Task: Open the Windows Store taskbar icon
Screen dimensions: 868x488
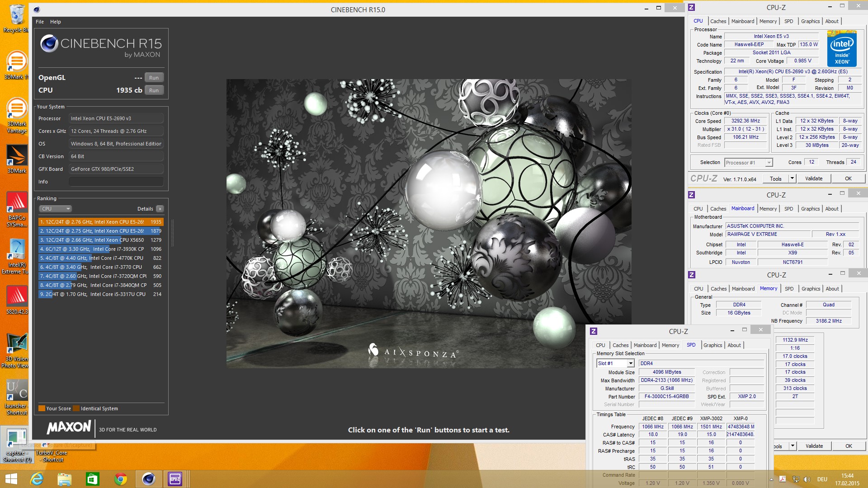Action: 92,479
